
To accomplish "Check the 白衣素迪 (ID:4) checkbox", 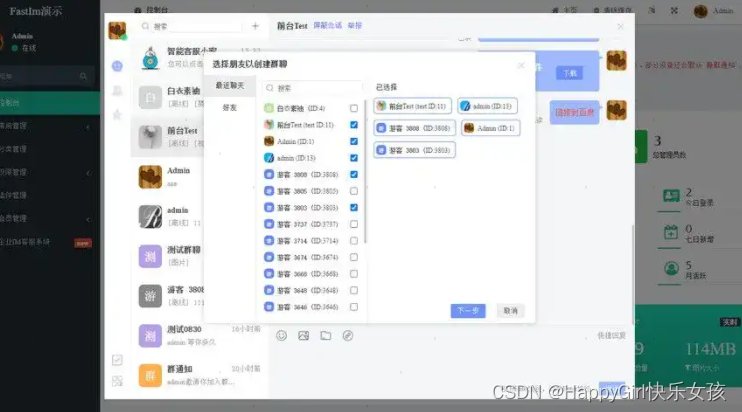I will point(353,108).
